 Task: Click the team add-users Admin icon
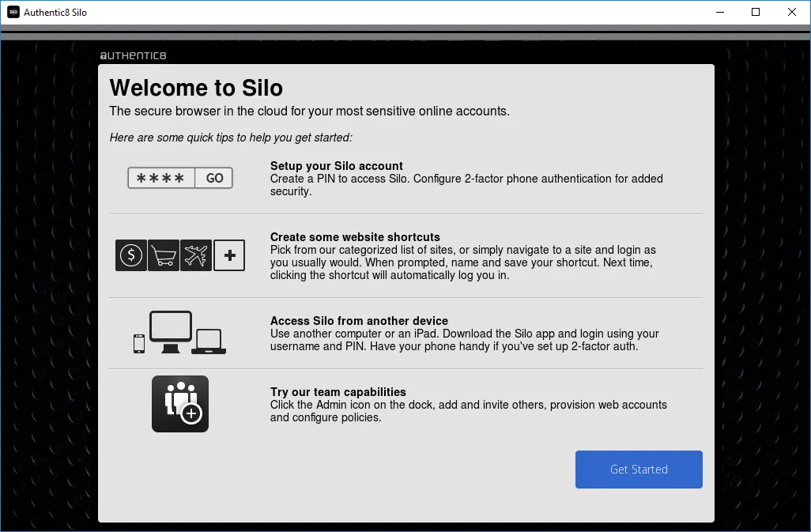coord(180,404)
